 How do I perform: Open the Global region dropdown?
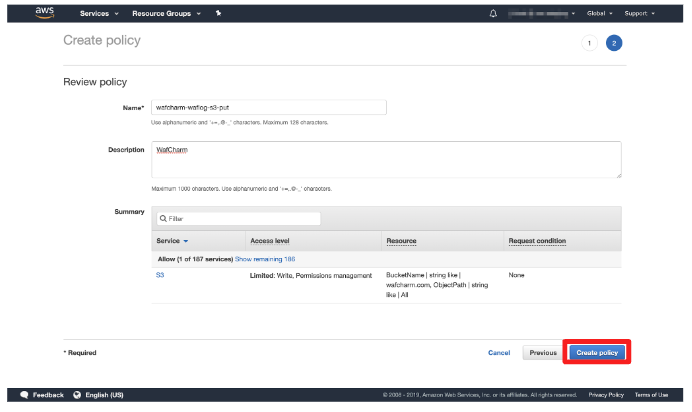600,14
